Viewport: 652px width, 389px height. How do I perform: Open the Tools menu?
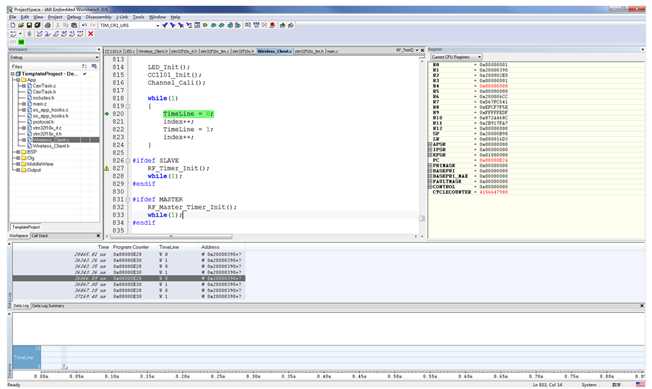click(138, 17)
